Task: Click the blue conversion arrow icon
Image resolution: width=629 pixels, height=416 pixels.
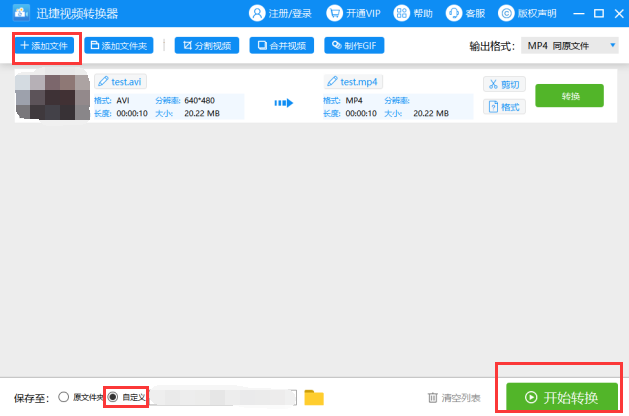Action: (x=284, y=103)
